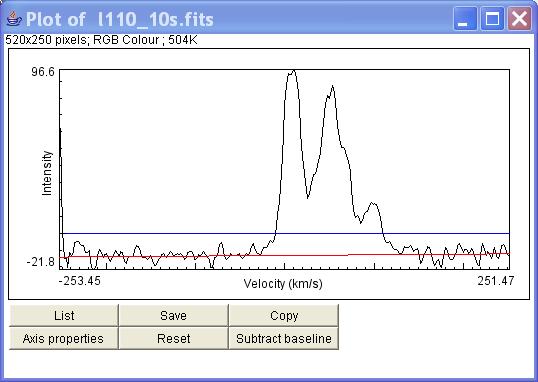Subtract baseline from spectrum
Viewport: 538px width, 382px height.
pos(284,338)
